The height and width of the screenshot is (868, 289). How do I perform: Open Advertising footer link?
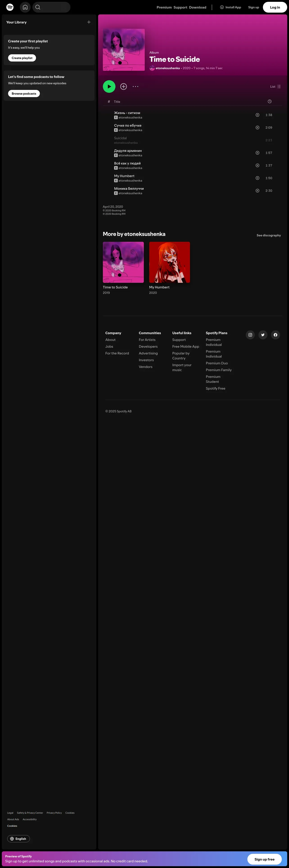148,353
